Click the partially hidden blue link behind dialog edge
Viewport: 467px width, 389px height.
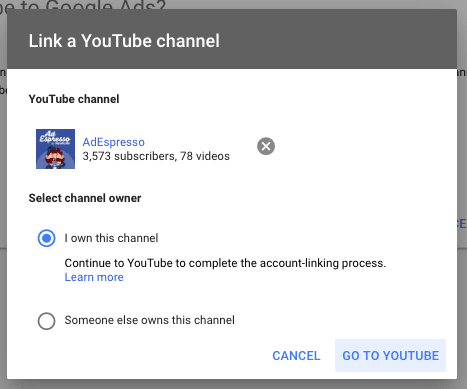pyautogui.click(x=462, y=224)
